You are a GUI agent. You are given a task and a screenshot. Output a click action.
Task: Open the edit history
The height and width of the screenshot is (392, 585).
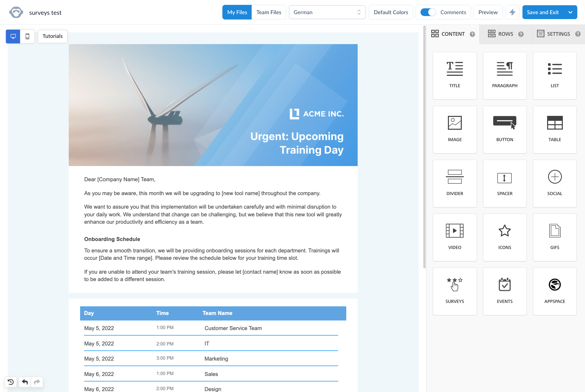tap(11, 382)
